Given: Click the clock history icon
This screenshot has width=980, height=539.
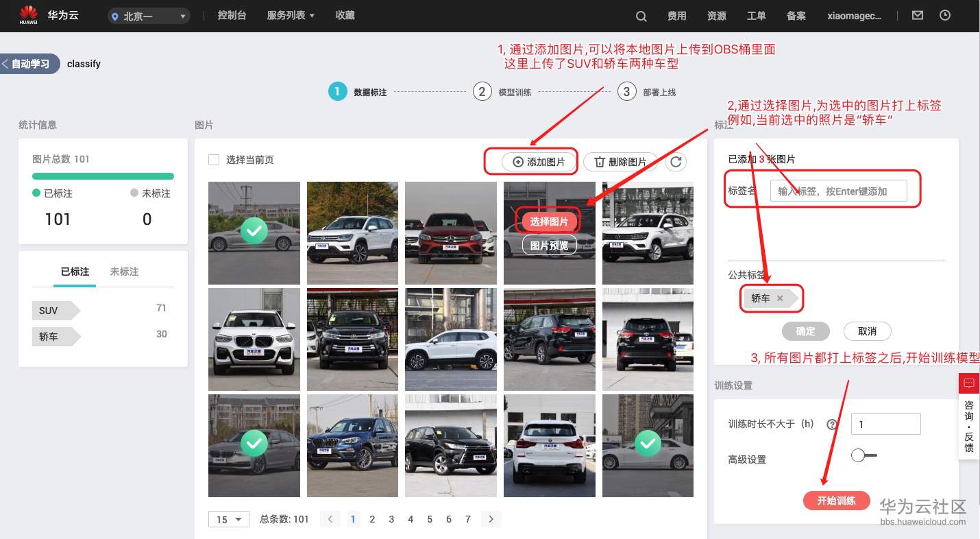Looking at the screenshot, I should click(x=945, y=15).
